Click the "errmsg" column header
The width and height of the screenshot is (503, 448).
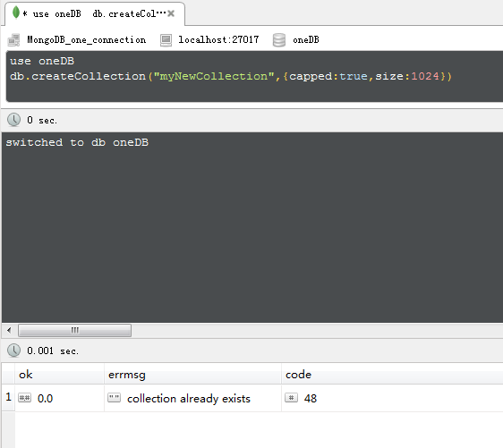point(192,375)
